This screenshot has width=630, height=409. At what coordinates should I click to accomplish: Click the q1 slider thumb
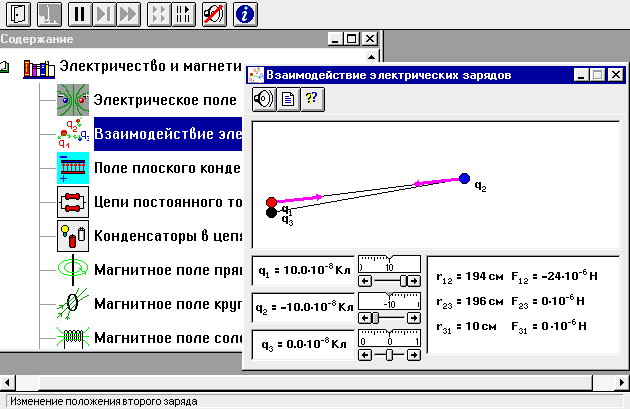(403, 281)
